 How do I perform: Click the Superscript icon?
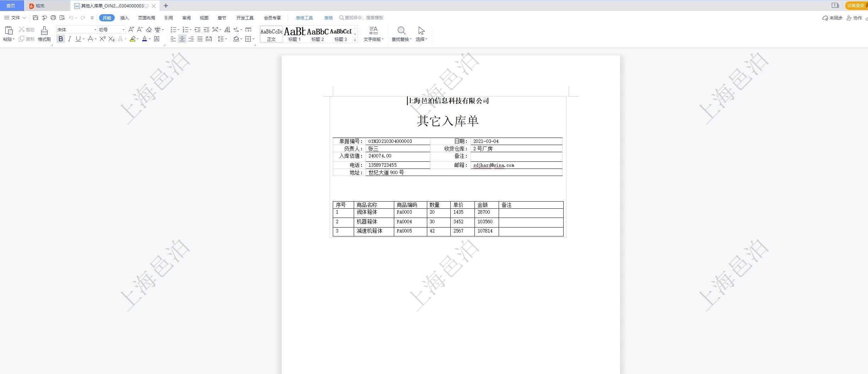pos(102,39)
